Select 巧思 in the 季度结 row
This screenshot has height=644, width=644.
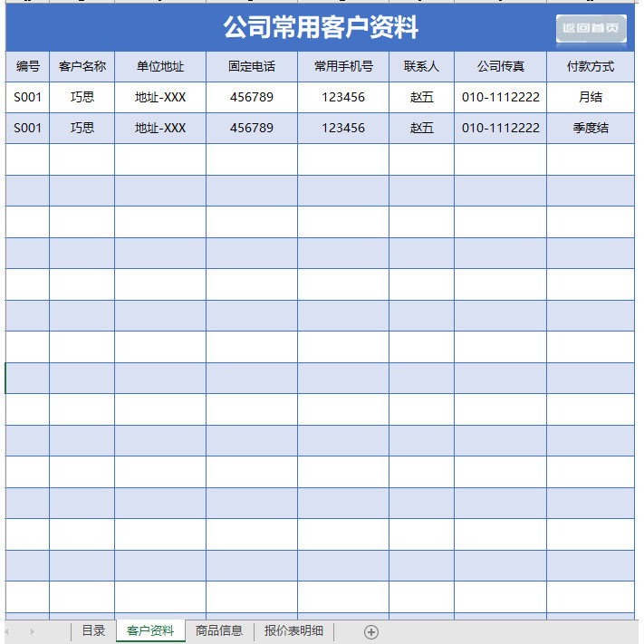pos(82,128)
